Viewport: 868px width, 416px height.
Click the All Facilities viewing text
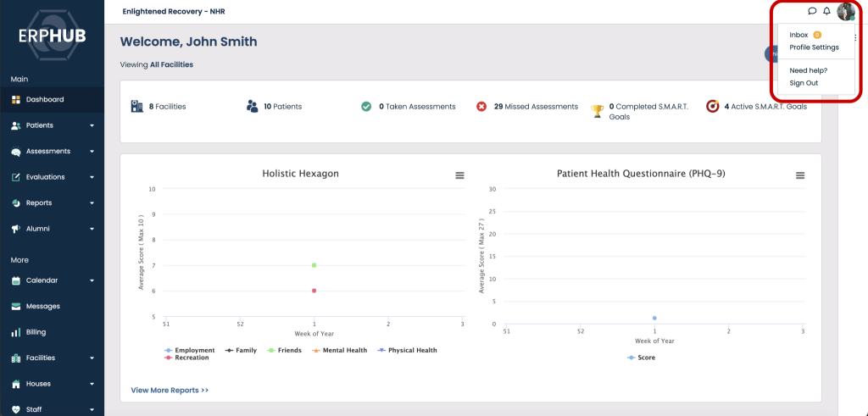[x=171, y=64]
